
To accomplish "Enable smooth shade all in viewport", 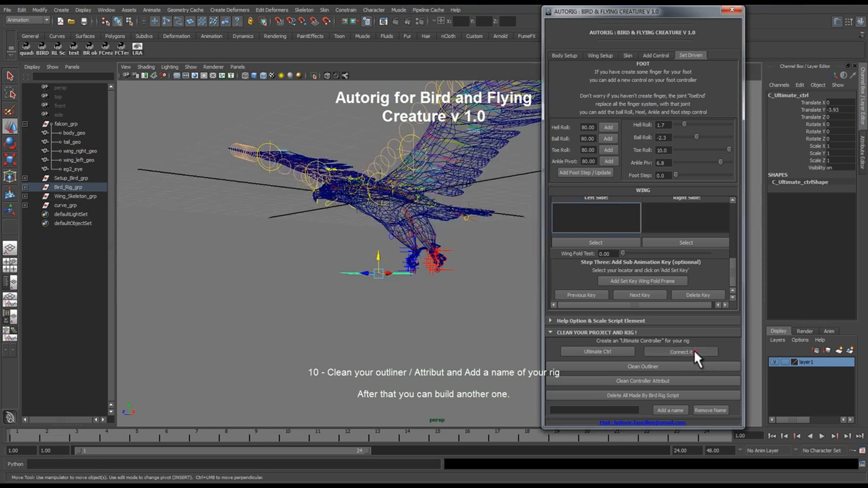I will (x=254, y=76).
